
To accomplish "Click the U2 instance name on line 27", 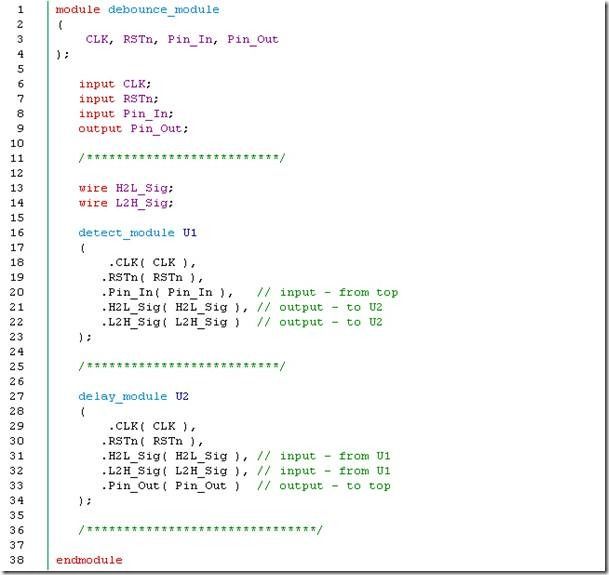I will (x=182, y=396).
